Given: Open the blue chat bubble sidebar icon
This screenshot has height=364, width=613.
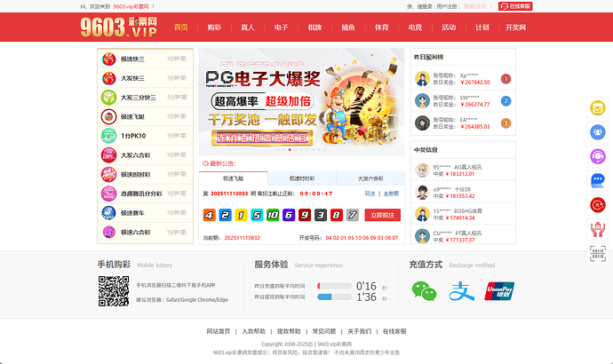Looking at the screenshot, I should (598, 181).
